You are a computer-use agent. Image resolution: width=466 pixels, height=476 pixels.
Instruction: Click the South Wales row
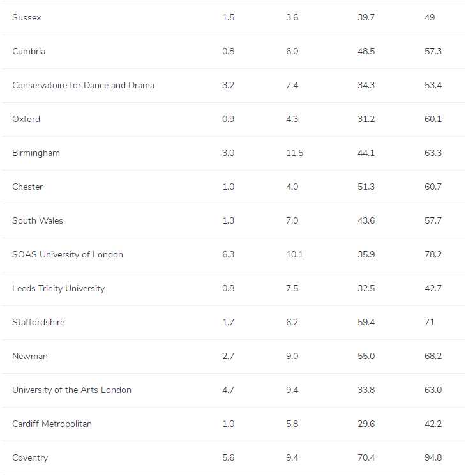click(x=38, y=221)
